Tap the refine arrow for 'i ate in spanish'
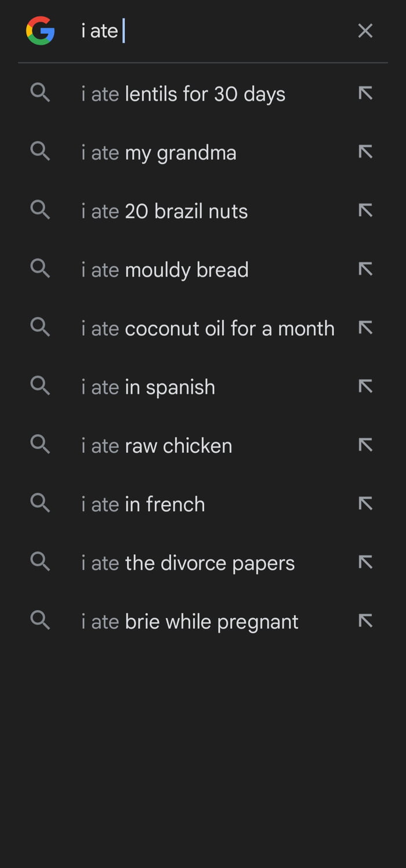The width and height of the screenshot is (406, 868). click(x=365, y=386)
